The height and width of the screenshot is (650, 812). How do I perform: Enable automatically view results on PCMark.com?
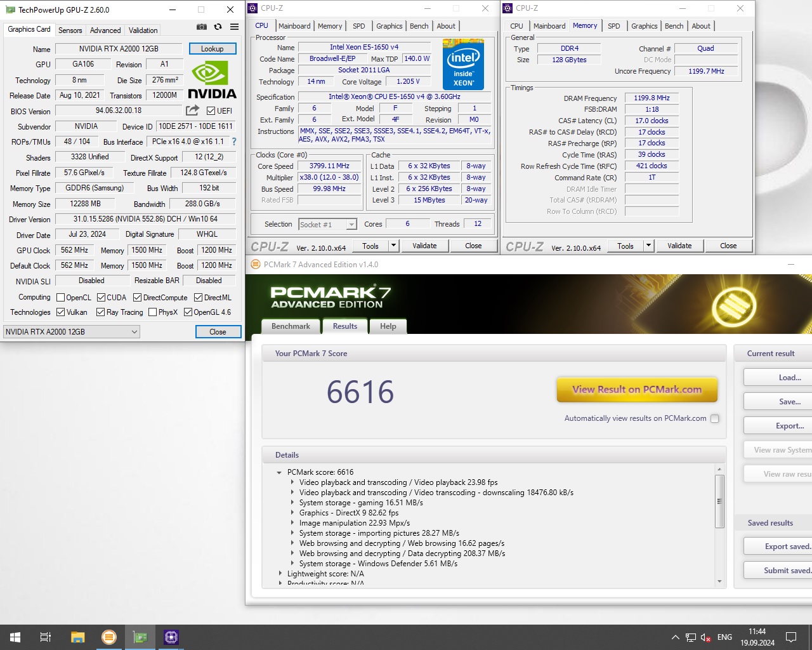tap(715, 418)
